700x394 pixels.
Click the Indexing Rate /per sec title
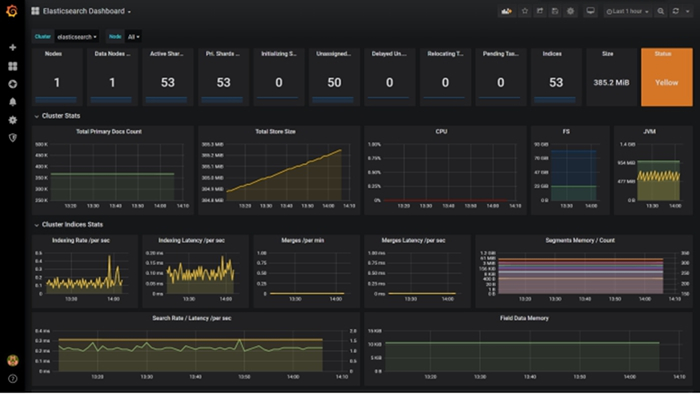81,241
